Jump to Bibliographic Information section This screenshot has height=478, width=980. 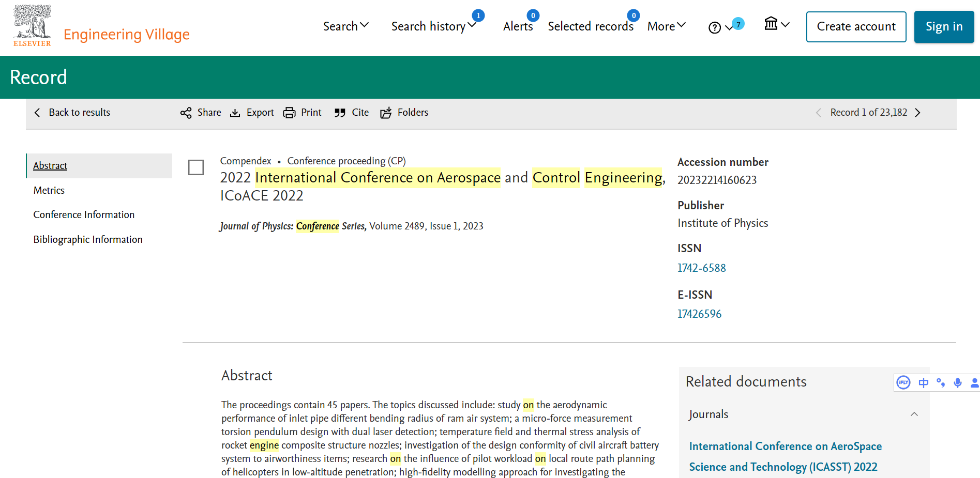tap(88, 239)
